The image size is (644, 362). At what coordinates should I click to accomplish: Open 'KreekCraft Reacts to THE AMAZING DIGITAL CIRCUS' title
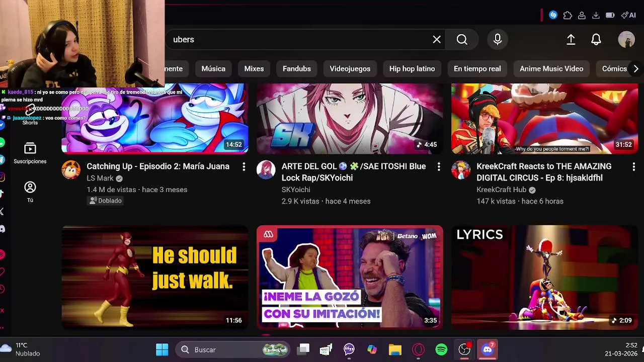pos(544,172)
